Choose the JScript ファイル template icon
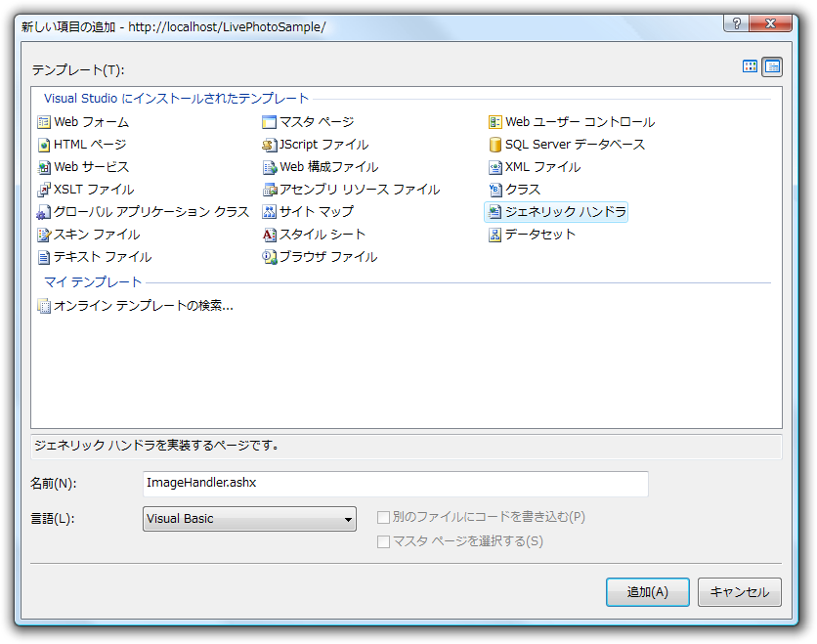Image resolution: width=817 pixels, height=644 pixels. point(270,145)
